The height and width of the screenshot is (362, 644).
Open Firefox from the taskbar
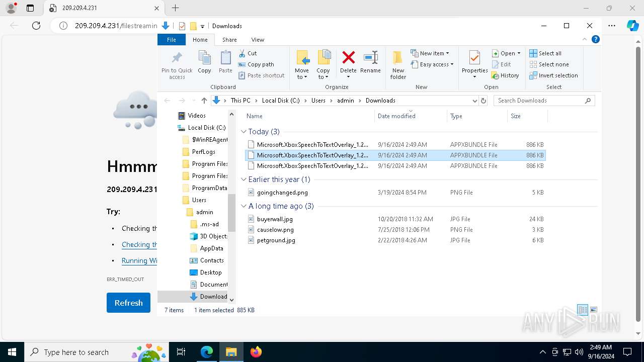coord(256,352)
